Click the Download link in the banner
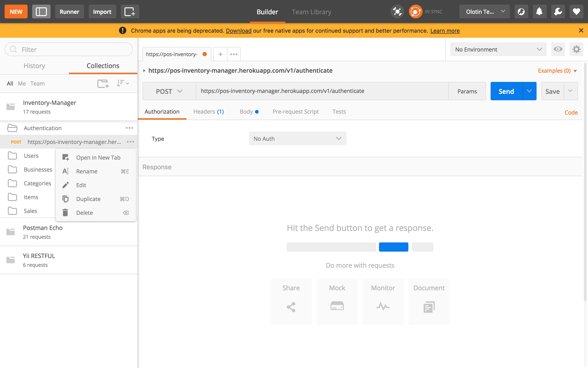 (x=239, y=31)
